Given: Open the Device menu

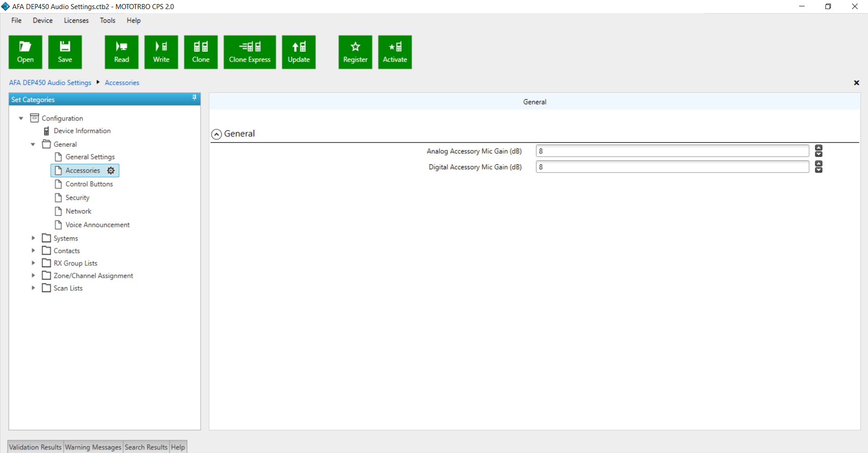Looking at the screenshot, I should click(x=43, y=20).
